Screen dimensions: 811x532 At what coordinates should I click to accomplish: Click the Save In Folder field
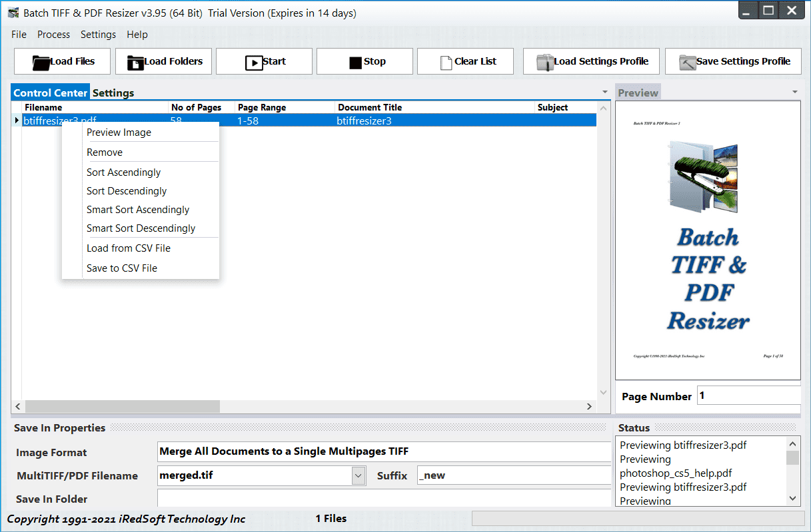384,499
